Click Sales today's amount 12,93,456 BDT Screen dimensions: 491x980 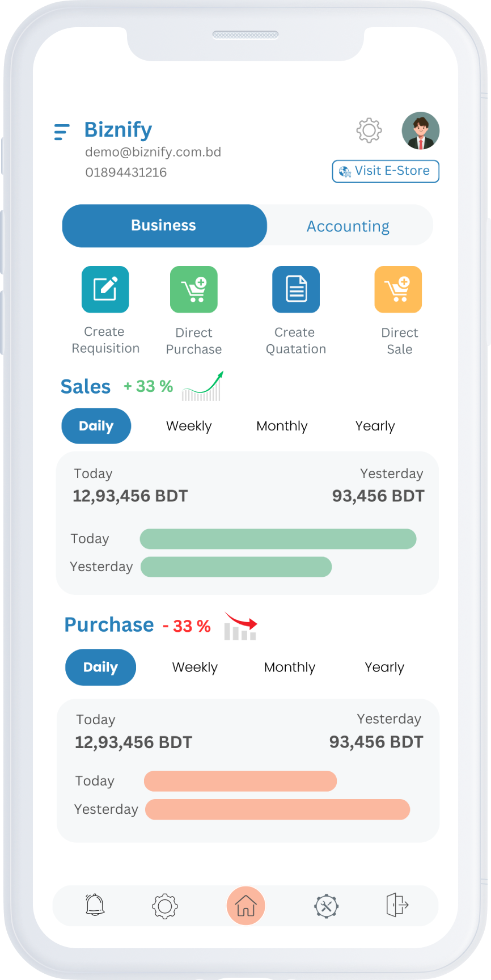(x=130, y=496)
